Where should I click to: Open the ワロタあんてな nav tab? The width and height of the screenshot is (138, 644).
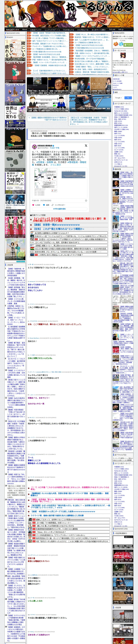pyautogui.click(x=68, y=30)
